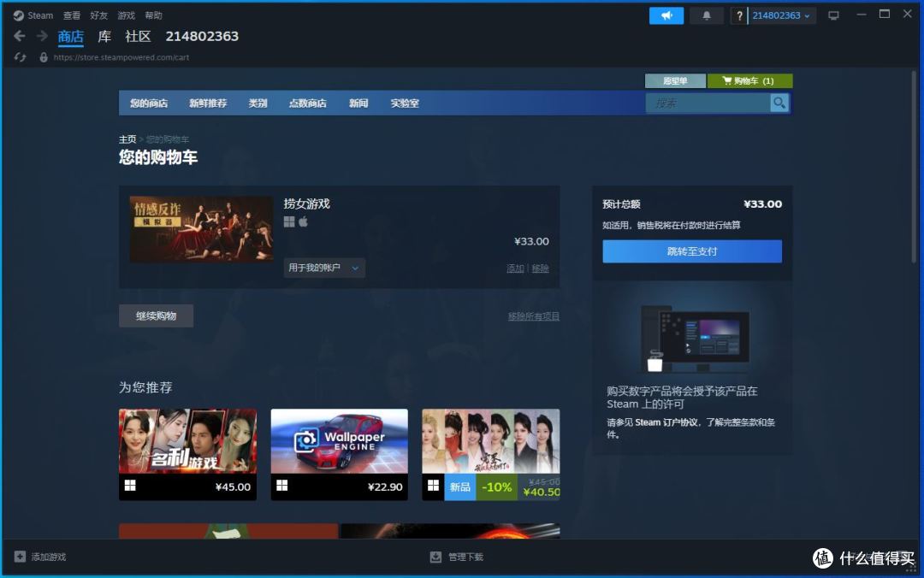924x578 pixels.
Task: Open the 214802363 account dropdown
Action: (x=781, y=15)
